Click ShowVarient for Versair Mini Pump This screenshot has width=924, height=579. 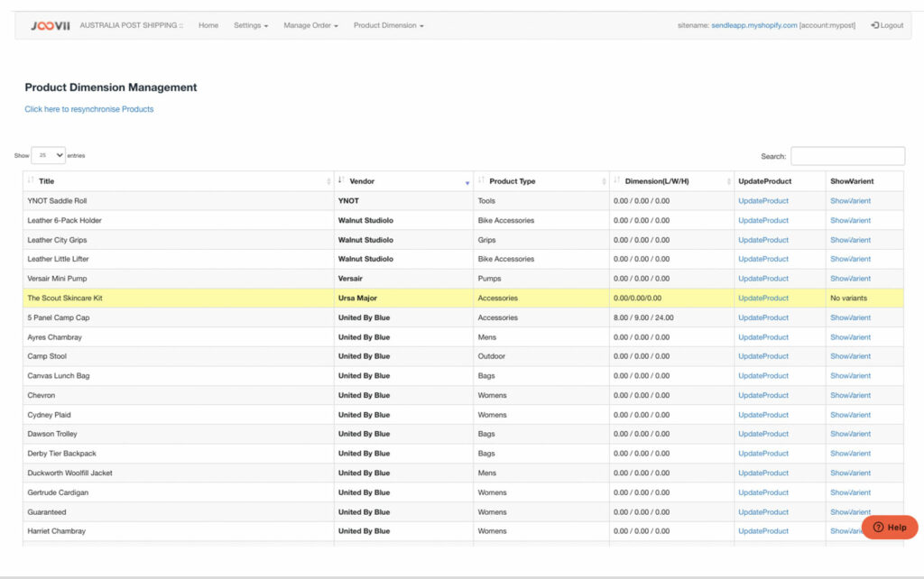850,279
